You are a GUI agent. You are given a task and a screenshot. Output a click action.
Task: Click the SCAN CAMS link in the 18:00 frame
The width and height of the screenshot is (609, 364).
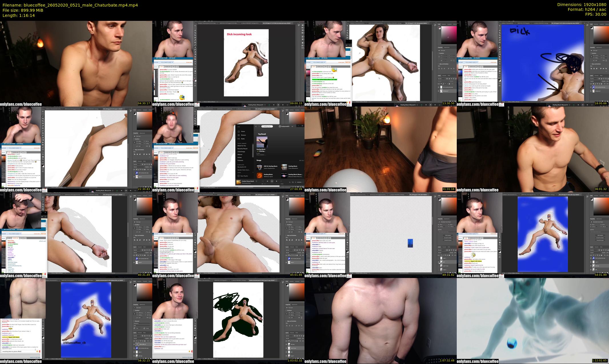(493, 62)
